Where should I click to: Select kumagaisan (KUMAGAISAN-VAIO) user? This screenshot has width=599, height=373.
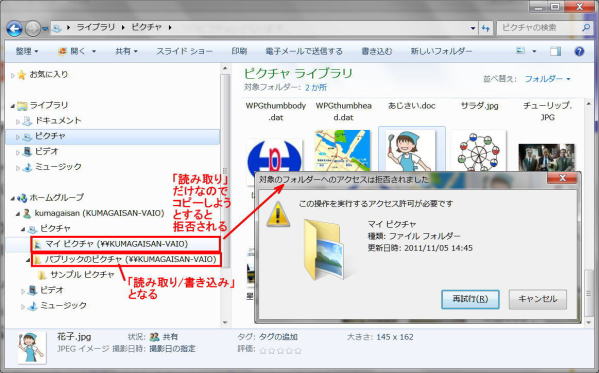click(99, 213)
